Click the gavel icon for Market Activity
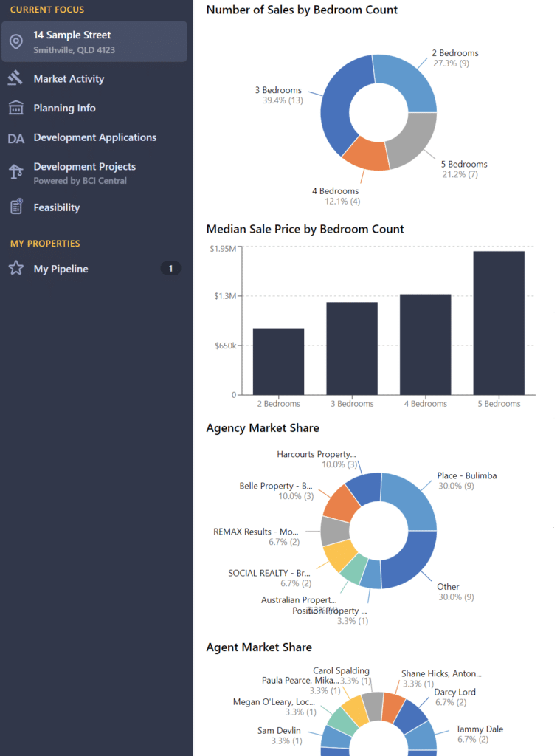Screen dimensions: 560x756 click(x=15, y=78)
